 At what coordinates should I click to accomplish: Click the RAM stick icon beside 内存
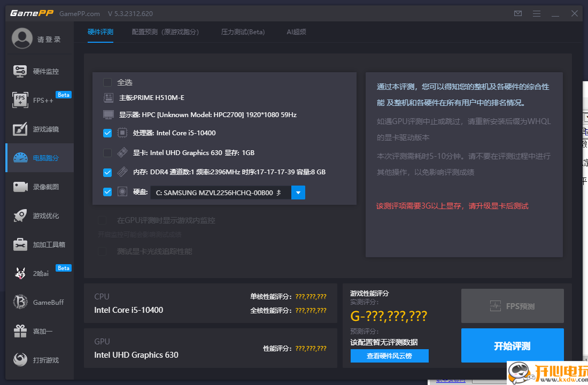click(x=122, y=172)
